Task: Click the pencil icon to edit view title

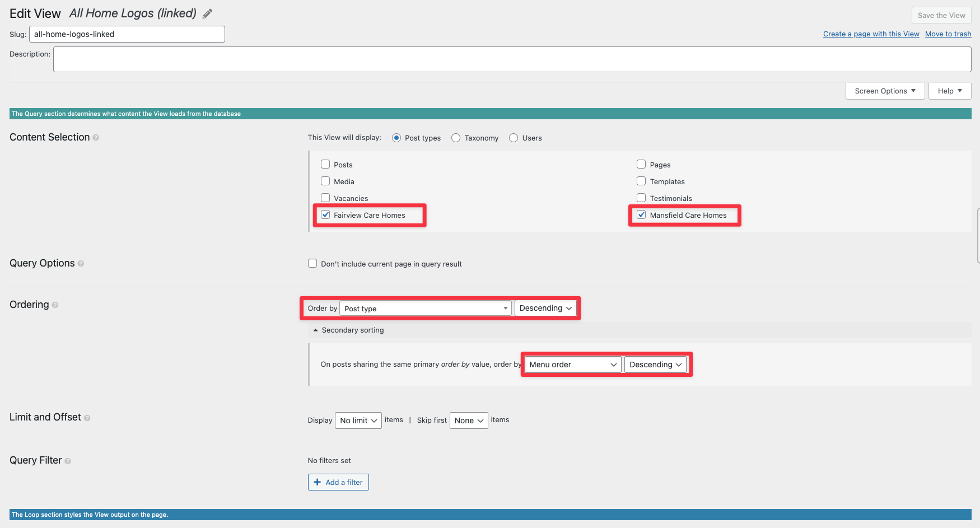Action: tap(207, 14)
